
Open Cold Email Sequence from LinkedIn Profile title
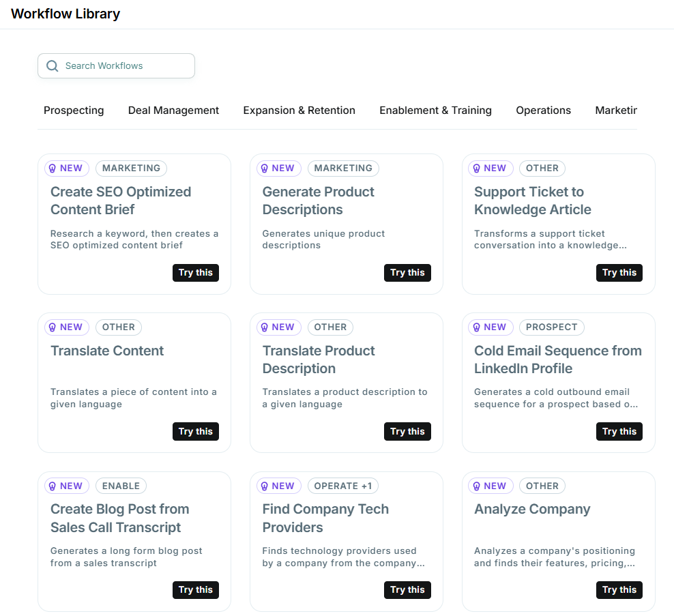tap(558, 360)
